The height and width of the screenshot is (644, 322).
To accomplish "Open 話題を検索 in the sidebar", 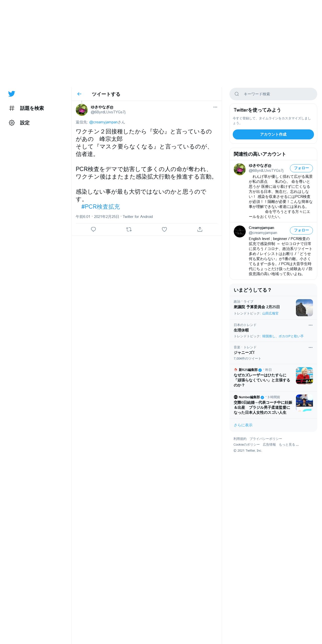I will coord(26,108).
